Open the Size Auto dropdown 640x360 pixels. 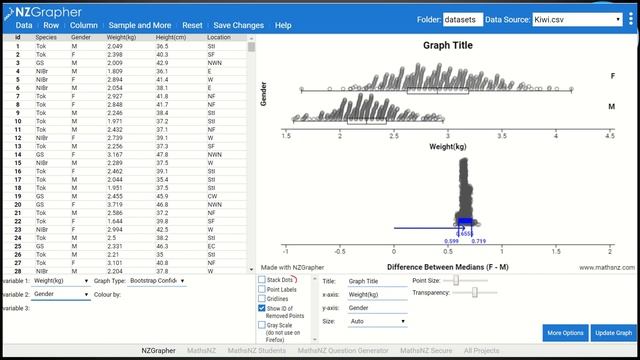tap(377, 322)
